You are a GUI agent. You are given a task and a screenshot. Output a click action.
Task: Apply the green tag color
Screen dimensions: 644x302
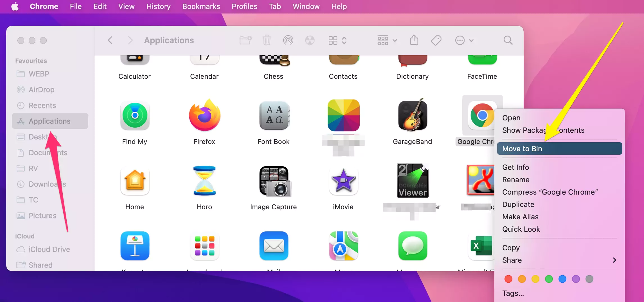coord(549,279)
